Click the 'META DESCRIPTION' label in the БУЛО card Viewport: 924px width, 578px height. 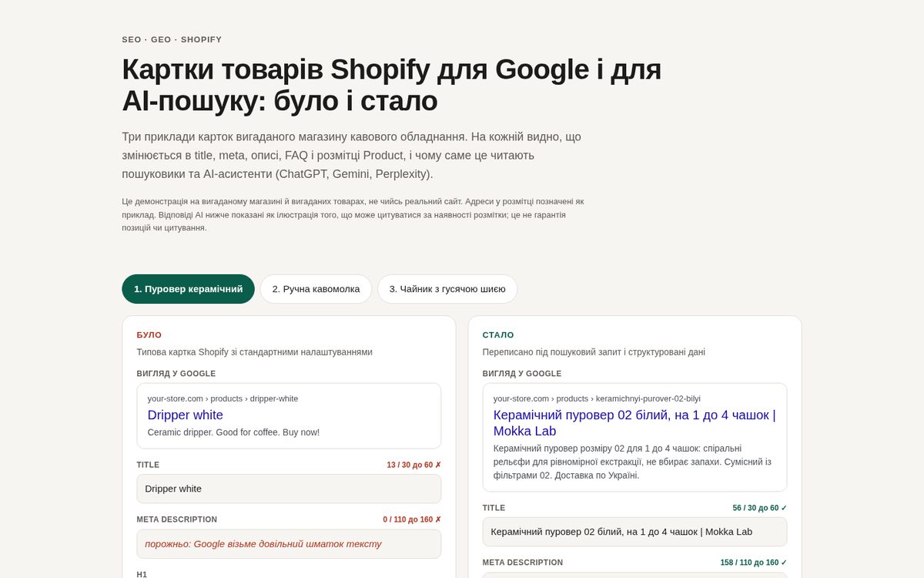click(177, 519)
